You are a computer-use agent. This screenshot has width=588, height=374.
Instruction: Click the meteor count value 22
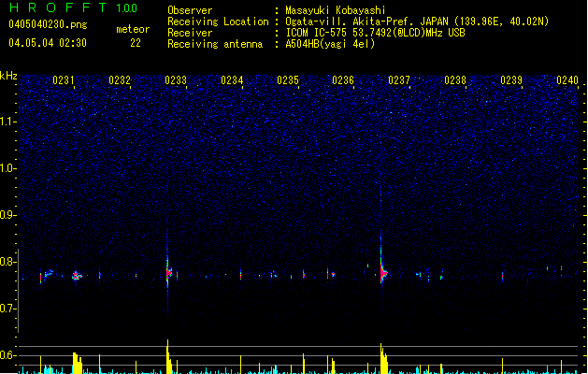click(136, 43)
